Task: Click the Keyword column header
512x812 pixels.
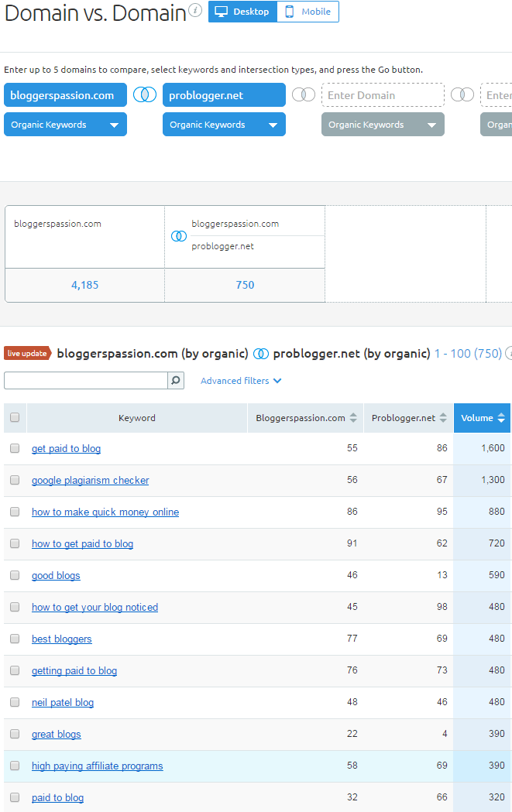Action: point(137,418)
